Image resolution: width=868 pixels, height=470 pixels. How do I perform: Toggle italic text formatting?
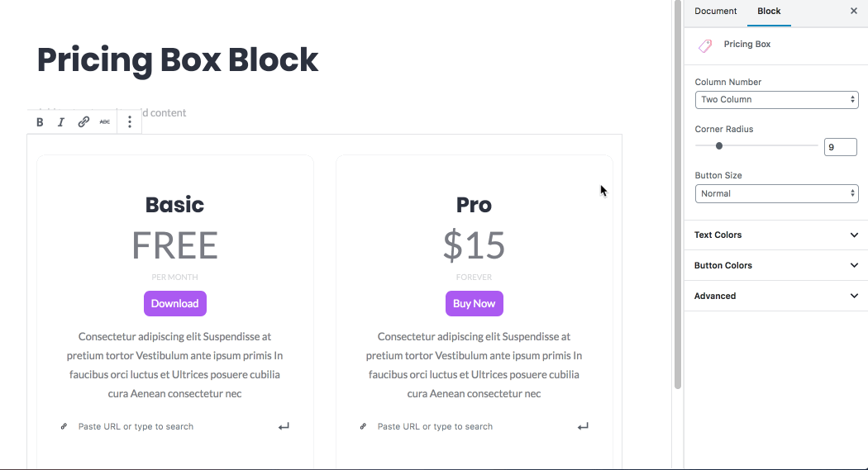tap(61, 122)
